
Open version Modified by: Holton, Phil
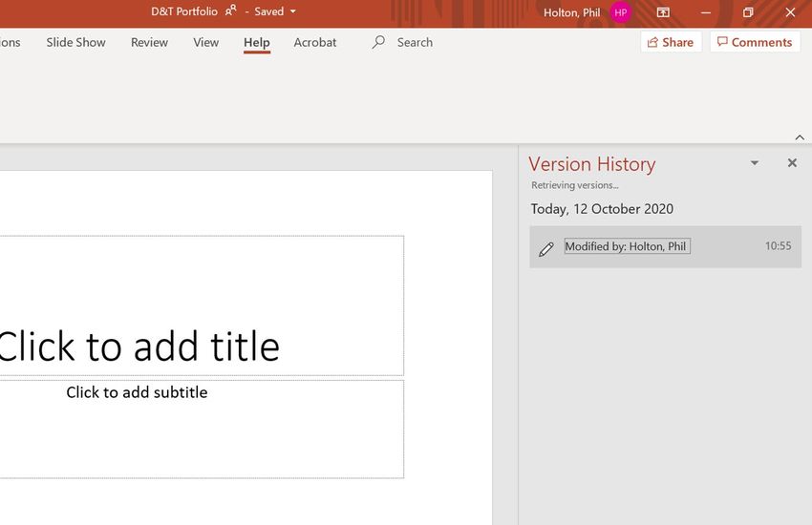coord(666,246)
